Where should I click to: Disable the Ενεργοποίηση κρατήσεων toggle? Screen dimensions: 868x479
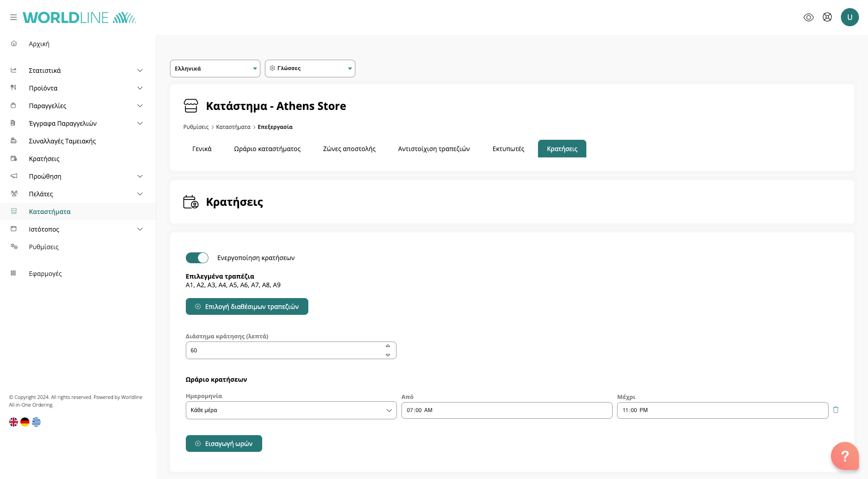(197, 258)
